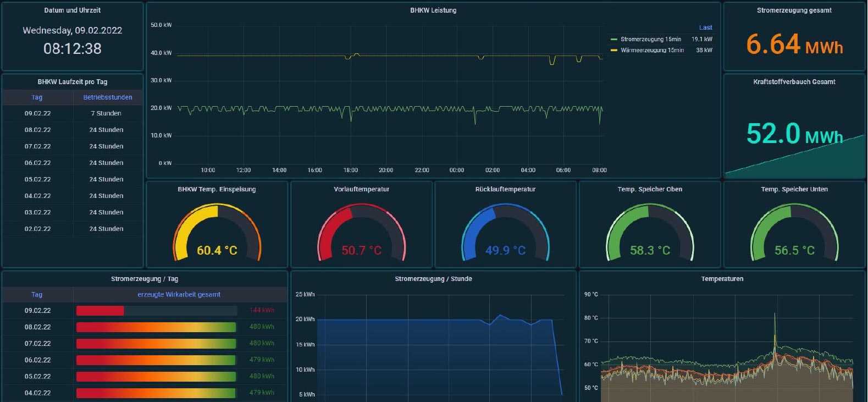
Task: Select 08.02.22 in Laufzeit table
Action: click(37, 130)
